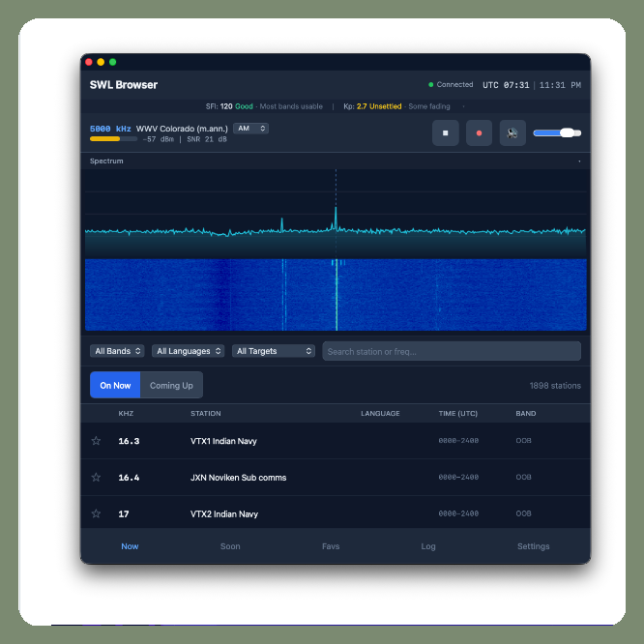The image size is (644, 644).
Task: Zoom the window with the green button
Action: point(112,62)
